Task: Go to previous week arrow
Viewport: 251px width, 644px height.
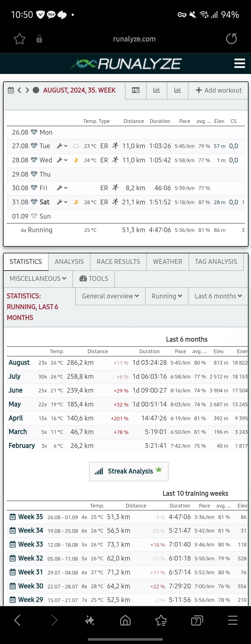Action: (x=19, y=90)
